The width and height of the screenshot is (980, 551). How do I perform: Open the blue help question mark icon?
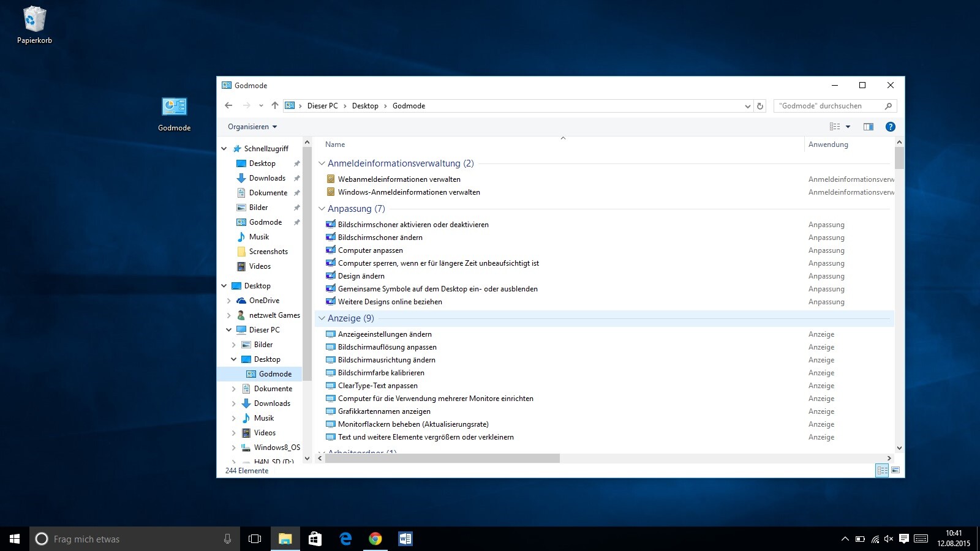[891, 127]
